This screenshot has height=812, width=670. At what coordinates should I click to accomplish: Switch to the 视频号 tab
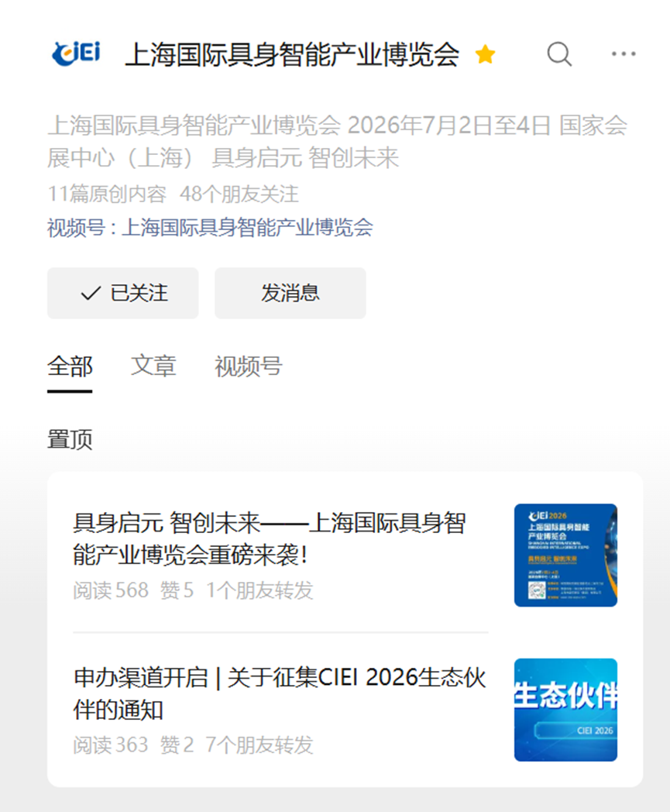249,366
